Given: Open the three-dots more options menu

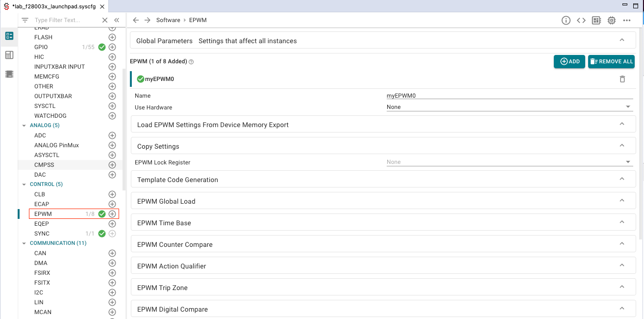Looking at the screenshot, I should point(626,20).
